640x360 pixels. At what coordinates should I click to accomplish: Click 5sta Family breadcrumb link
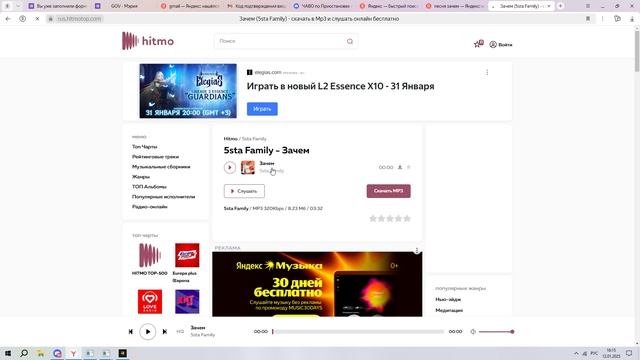pyautogui.click(x=254, y=139)
